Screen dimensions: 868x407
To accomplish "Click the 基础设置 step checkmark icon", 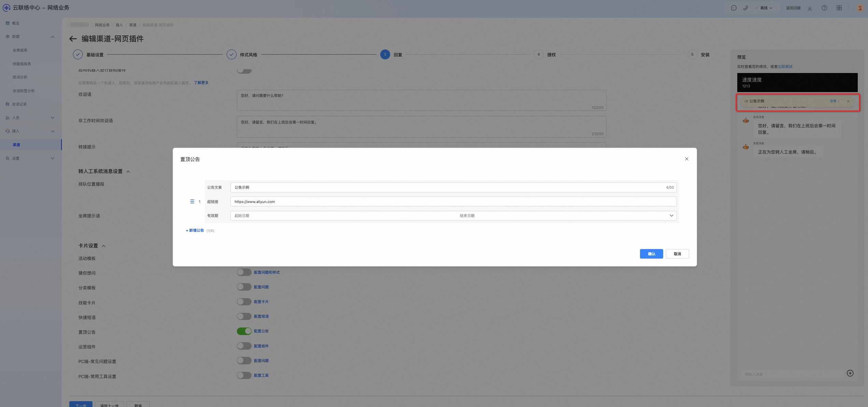I will (78, 55).
